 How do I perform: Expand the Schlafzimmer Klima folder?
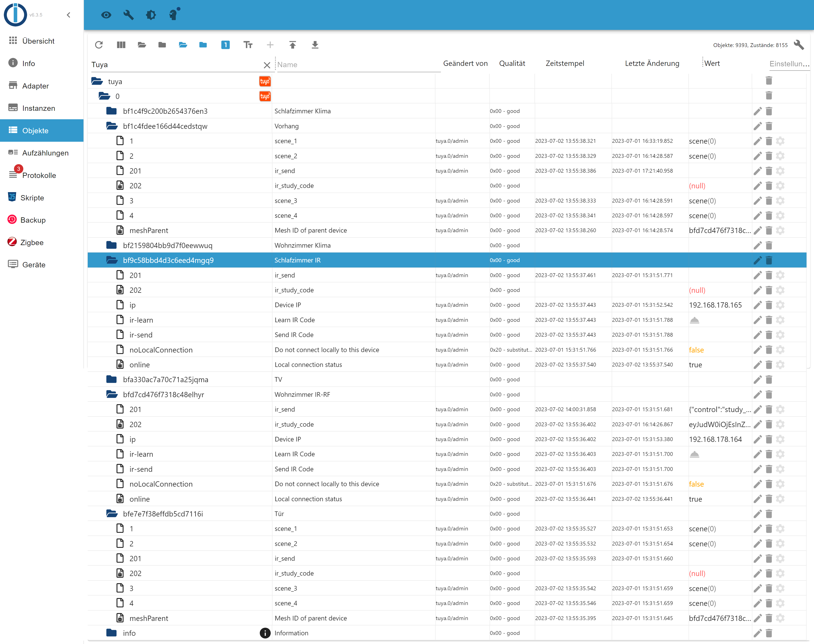pos(112,111)
